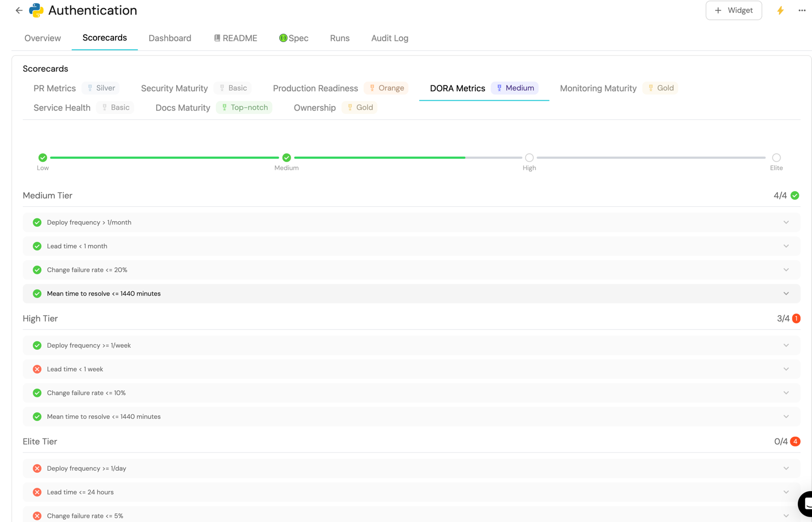
Task: Click the Medium Tier heading
Action: pyautogui.click(x=48, y=195)
